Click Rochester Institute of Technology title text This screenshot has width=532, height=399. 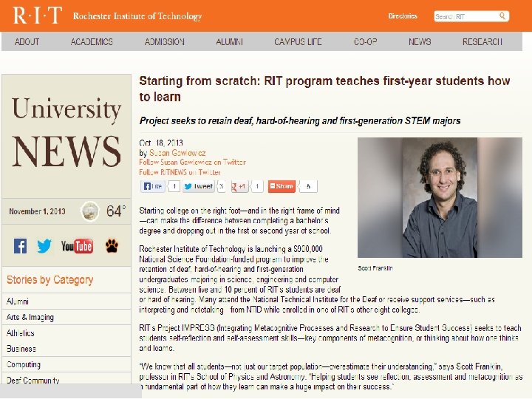(137, 16)
